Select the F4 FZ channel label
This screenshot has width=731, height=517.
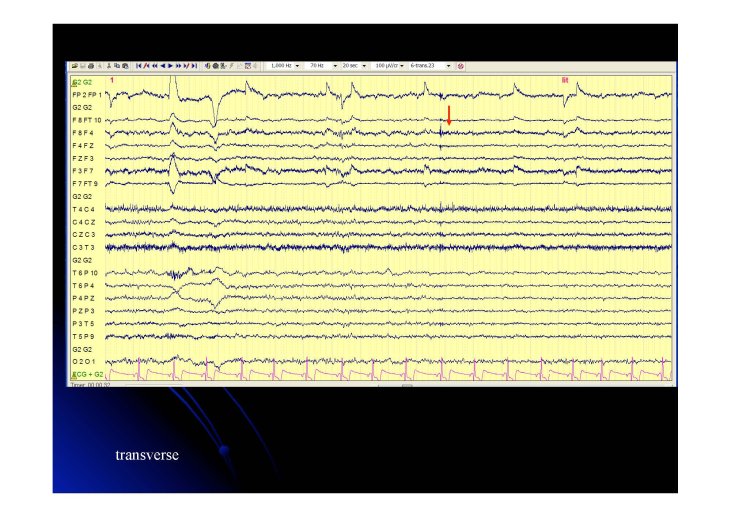[83, 145]
